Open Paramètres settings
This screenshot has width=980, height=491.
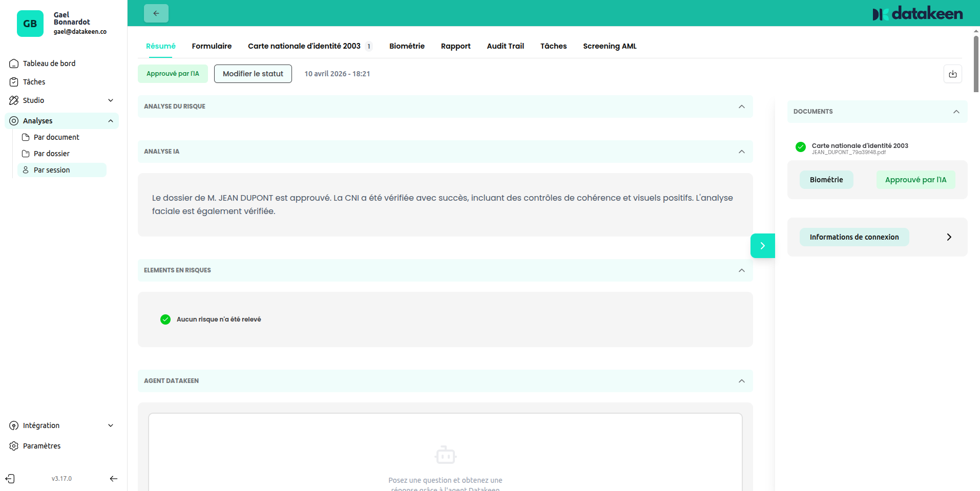(41, 445)
